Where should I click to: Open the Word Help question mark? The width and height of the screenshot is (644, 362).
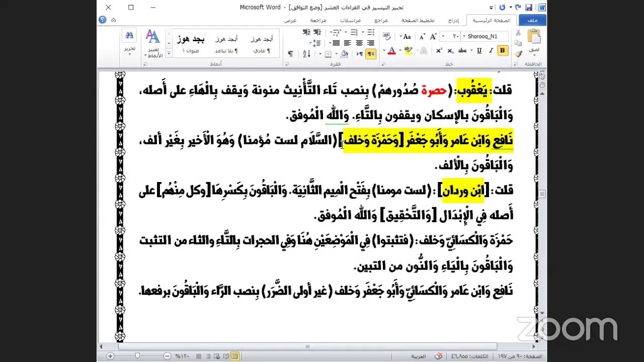pyautogui.click(x=103, y=20)
